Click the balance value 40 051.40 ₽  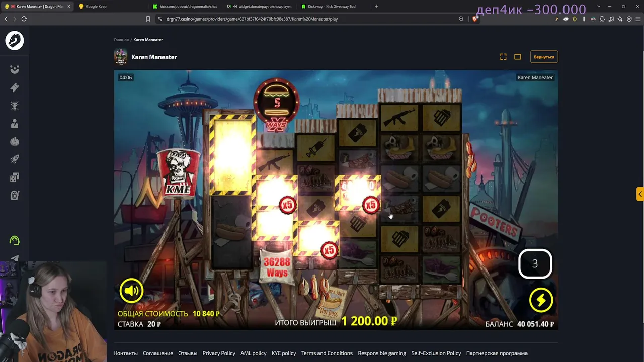[535, 324]
